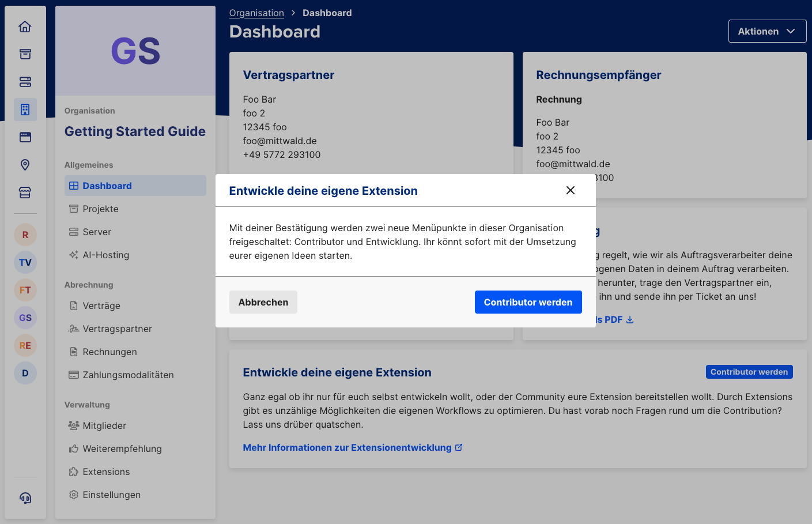Viewport: 812px width, 524px height.
Task: Open Zahlungsmodalitäten in sidebar
Action: tap(128, 375)
